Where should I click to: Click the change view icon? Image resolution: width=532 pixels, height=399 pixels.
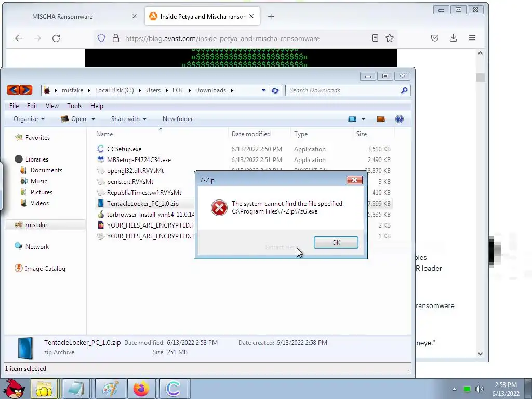click(352, 119)
